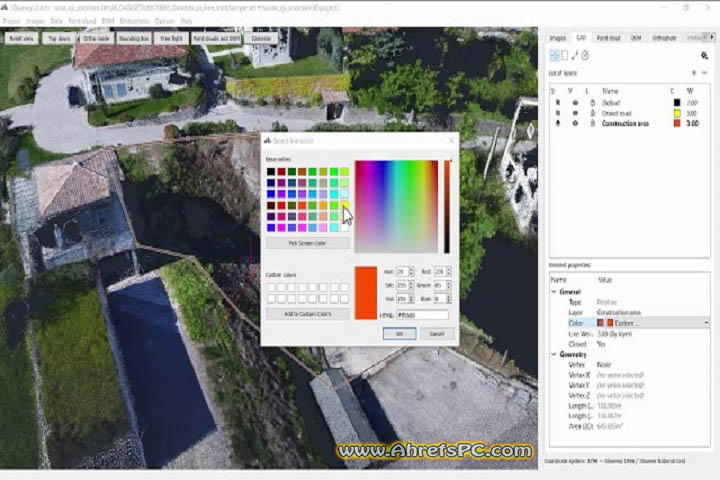Viewport: 720px width, 480px height.
Task: Click the Reset view button
Action: click(x=22, y=38)
